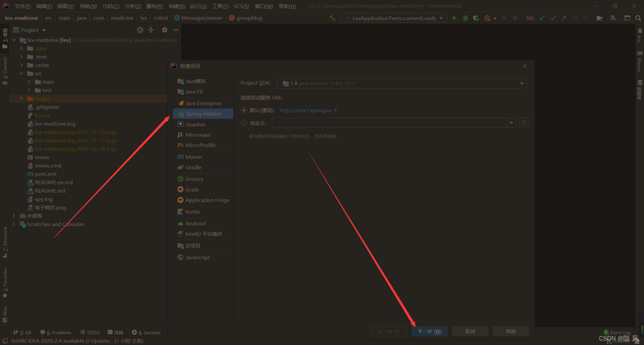644x345 pixels.
Task: Select pom.xml in project tree
Action: tap(46, 174)
